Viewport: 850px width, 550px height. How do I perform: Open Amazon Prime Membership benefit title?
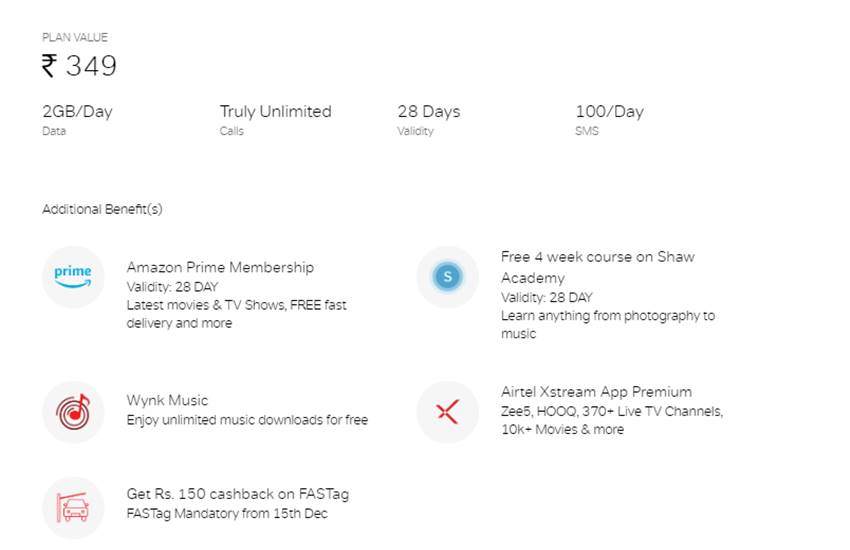pyautogui.click(x=220, y=267)
